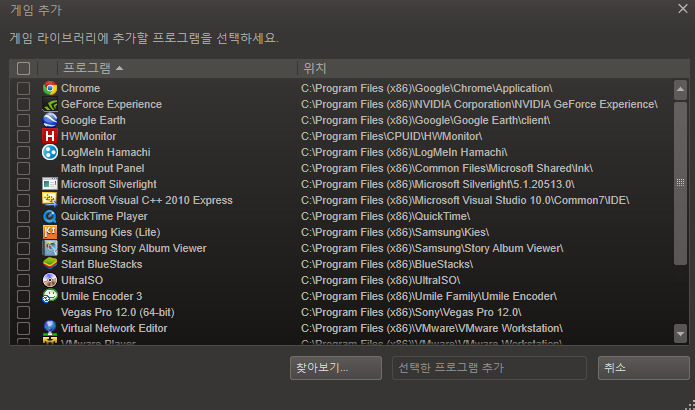Check the Vegas Pro 12.0 (64-bit) box
Screen dimensions: 695x410
pyautogui.click(x=23, y=312)
